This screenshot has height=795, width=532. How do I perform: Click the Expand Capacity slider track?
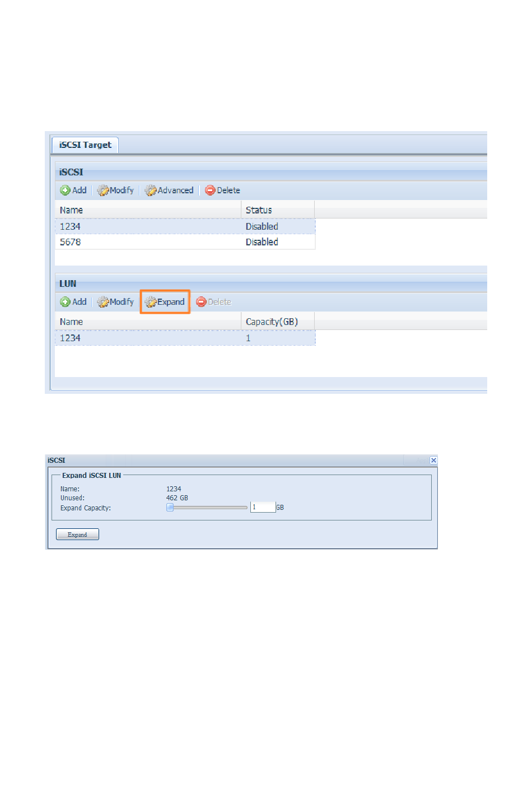click(x=207, y=508)
